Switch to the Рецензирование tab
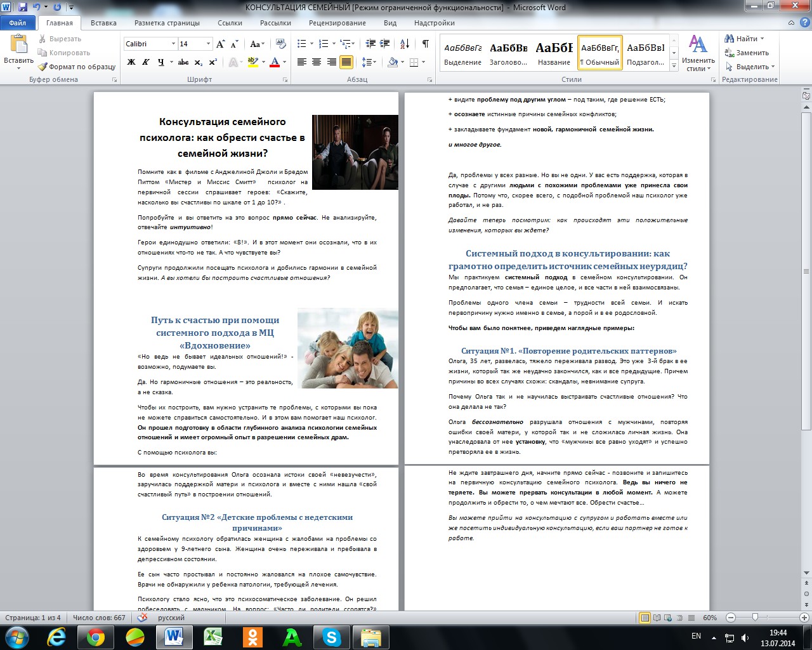 (x=337, y=23)
